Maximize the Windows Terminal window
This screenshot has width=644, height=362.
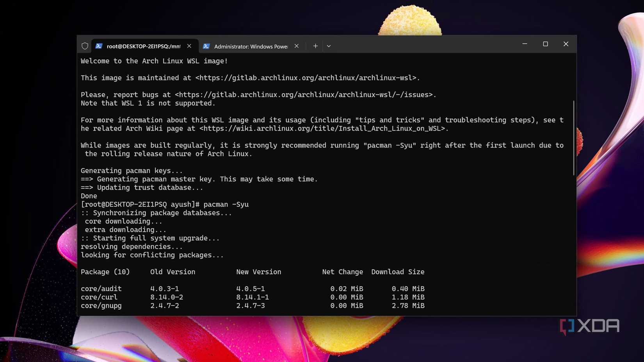545,44
